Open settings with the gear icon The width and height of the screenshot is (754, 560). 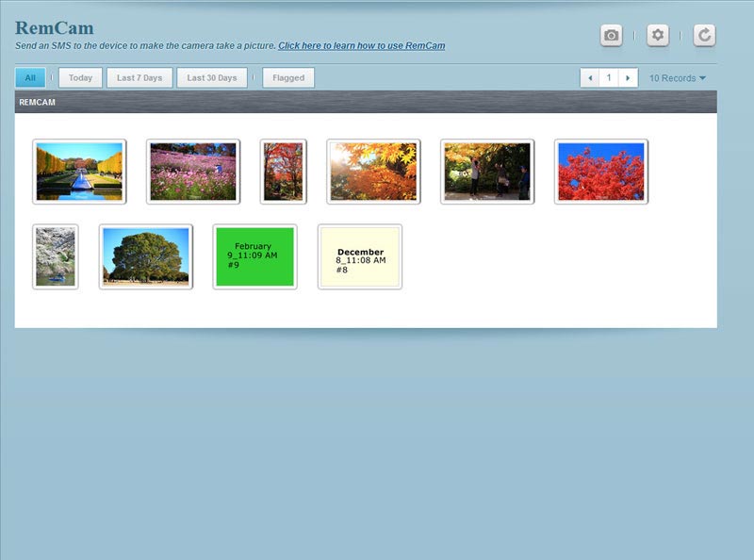657,36
